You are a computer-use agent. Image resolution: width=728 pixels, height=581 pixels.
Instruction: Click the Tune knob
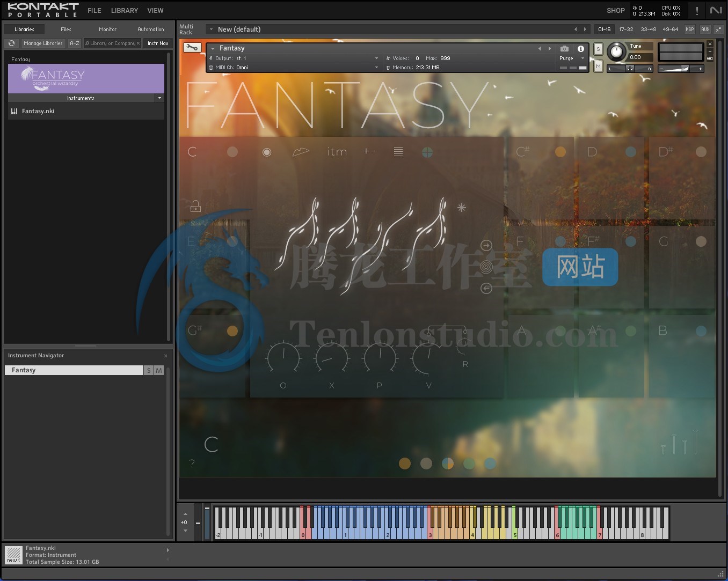point(616,52)
